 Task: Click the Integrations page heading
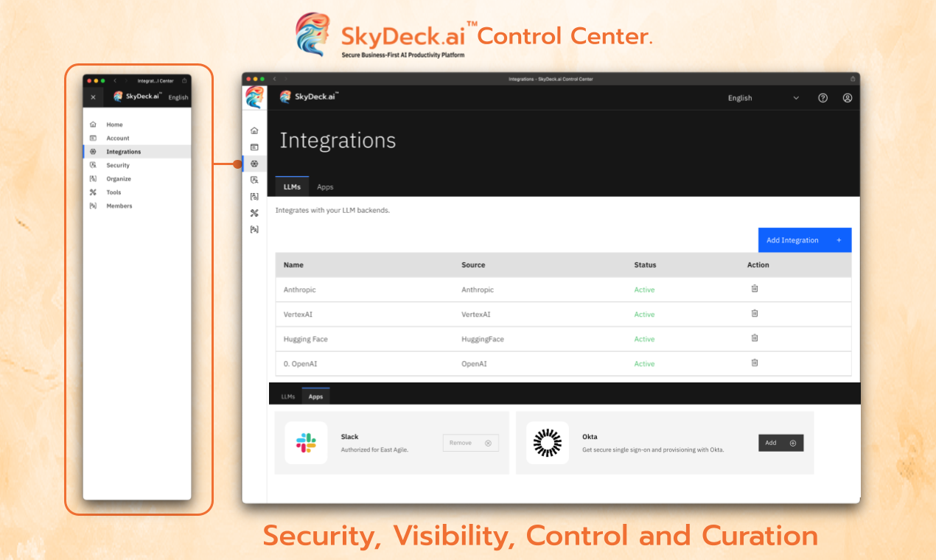338,141
